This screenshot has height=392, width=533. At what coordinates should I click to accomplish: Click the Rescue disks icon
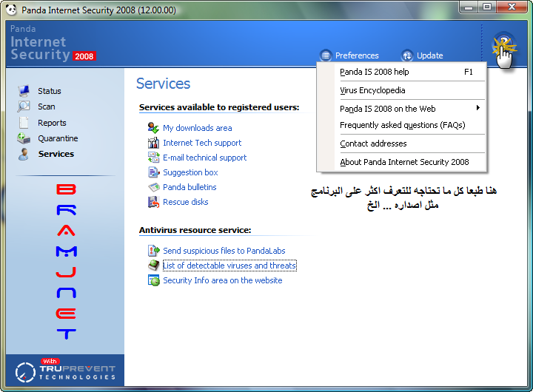[x=153, y=202]
